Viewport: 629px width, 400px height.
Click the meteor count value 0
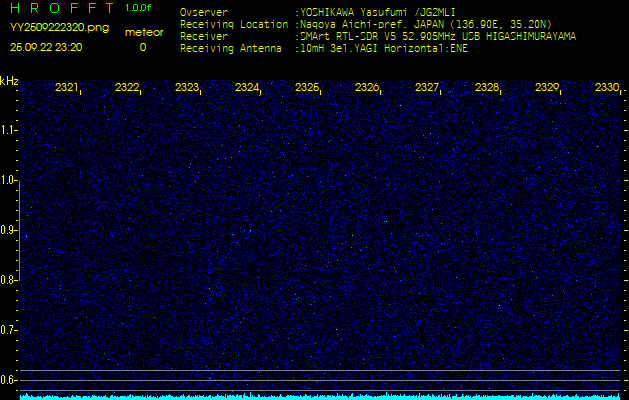pos(142,47)
